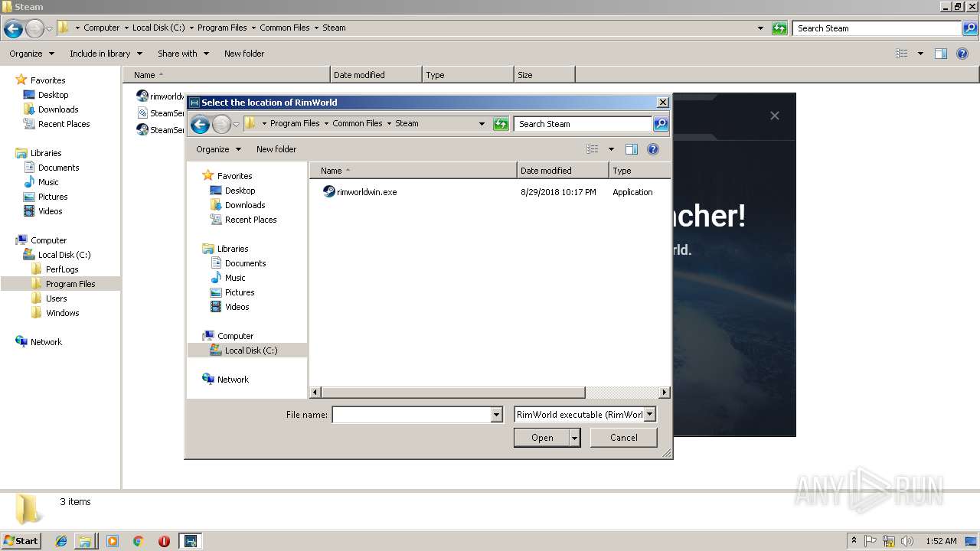Screen dimensions: 980x551
Task: Close the launcher panel with X
Action: click(x=775, y=116)
